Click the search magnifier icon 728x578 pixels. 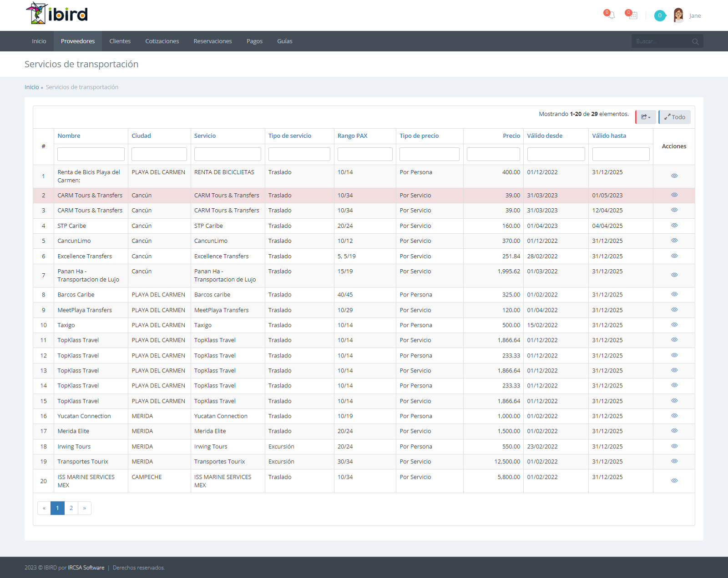coord(695,41)
